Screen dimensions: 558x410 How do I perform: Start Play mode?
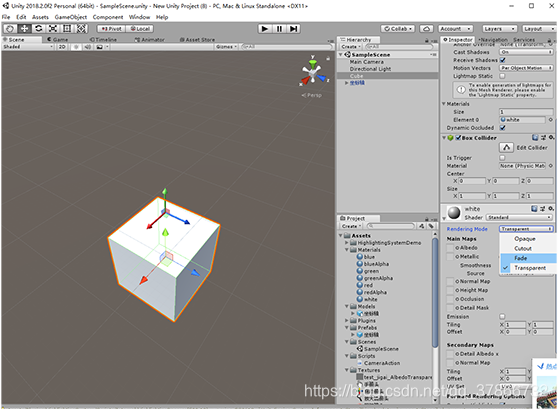pos(264,29)
